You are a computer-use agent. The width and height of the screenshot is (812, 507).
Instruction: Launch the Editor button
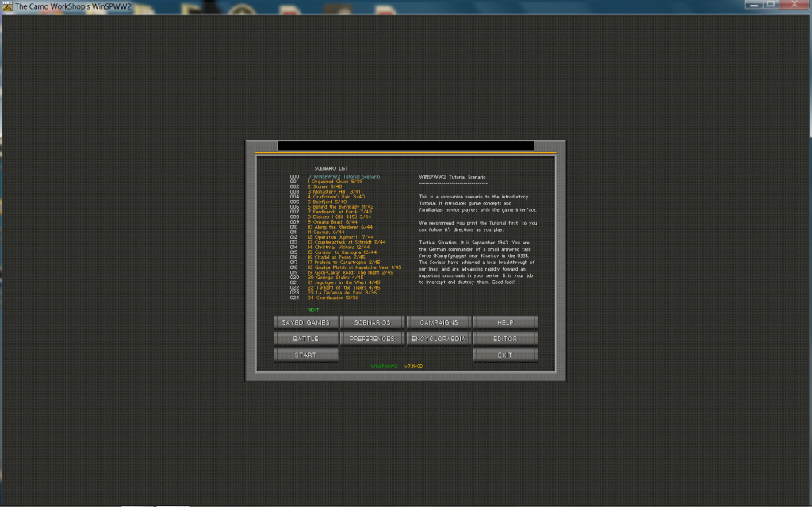505,339
